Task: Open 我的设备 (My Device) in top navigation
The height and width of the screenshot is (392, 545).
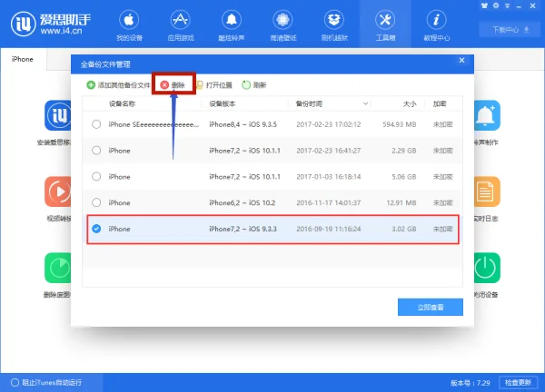Action: click(x=129, y=25)
